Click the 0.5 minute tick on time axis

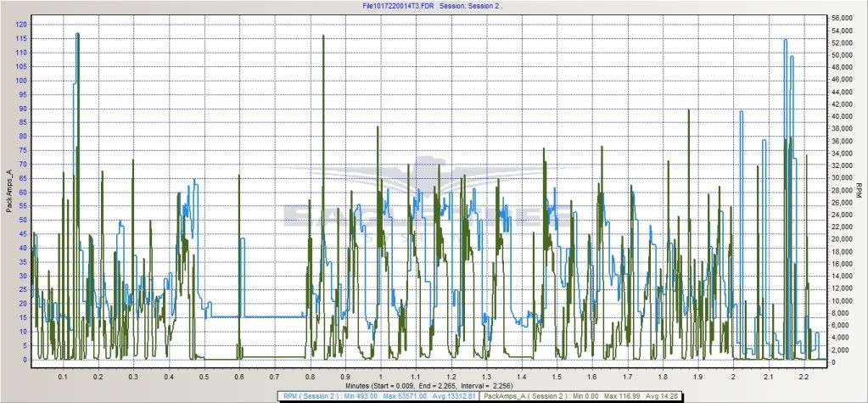click(203, 376)
